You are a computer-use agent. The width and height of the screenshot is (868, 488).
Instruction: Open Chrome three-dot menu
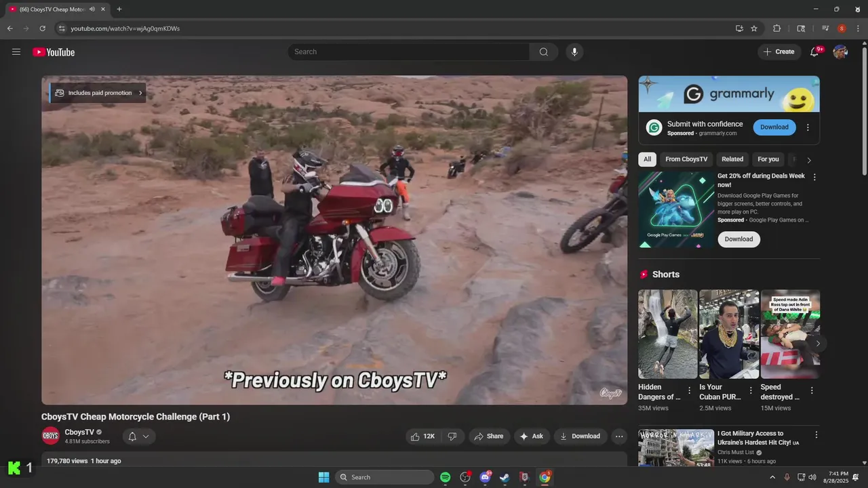point(858,28)
